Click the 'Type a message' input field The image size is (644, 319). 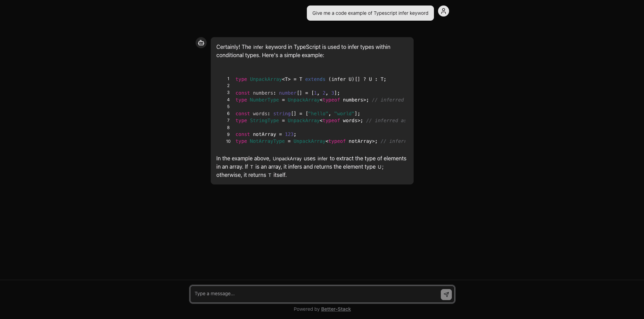tap(310, 294)
